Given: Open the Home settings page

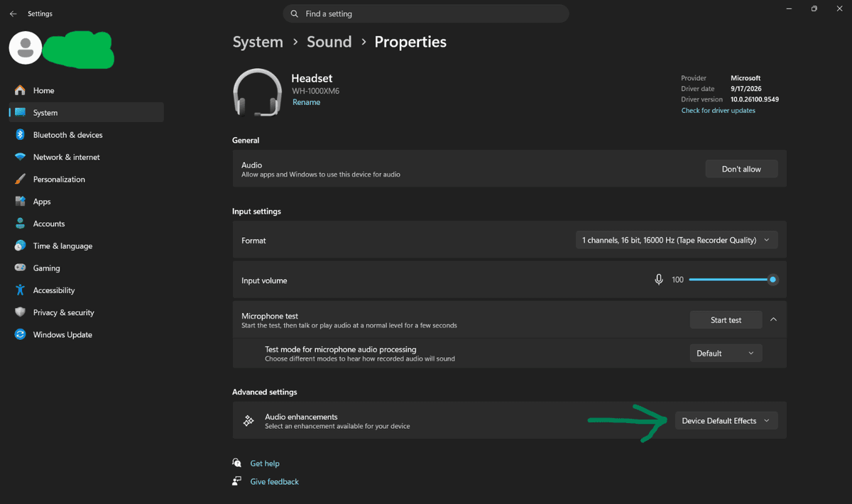Looking at the screenshot, I should click(86, 90).
